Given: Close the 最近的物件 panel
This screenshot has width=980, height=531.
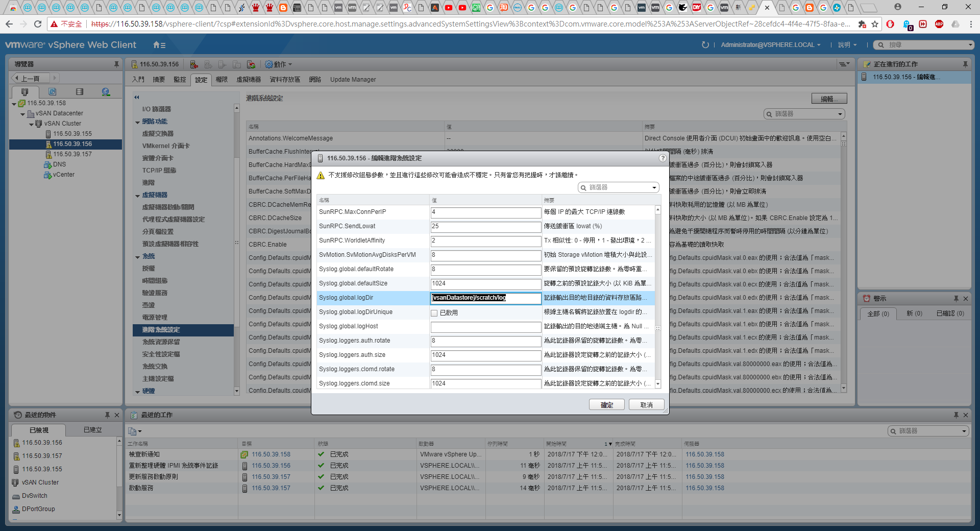Looking at the screenshot, I should (117, 415).
